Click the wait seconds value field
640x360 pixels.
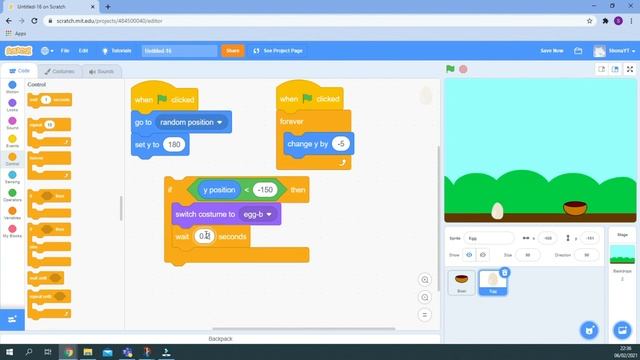click(x=204, y=236)
